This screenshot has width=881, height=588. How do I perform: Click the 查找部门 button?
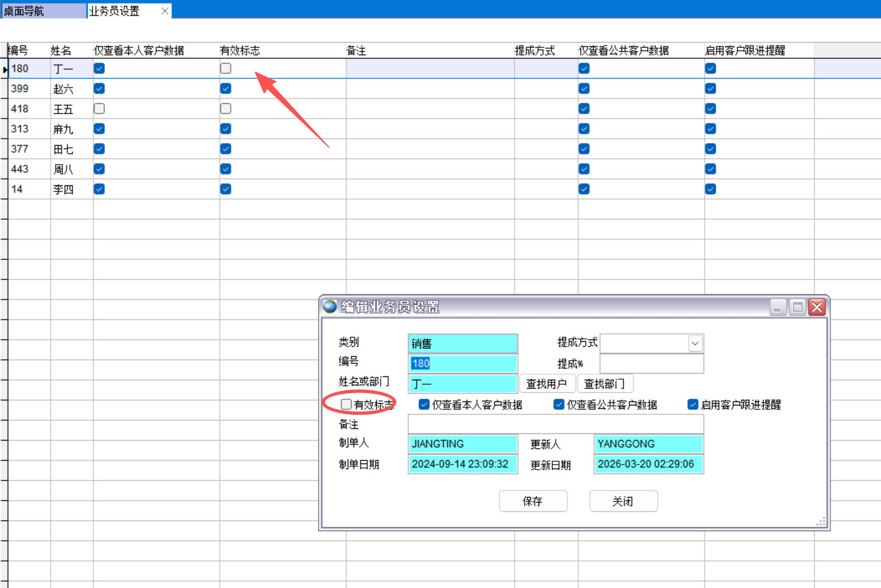point(605,384)
